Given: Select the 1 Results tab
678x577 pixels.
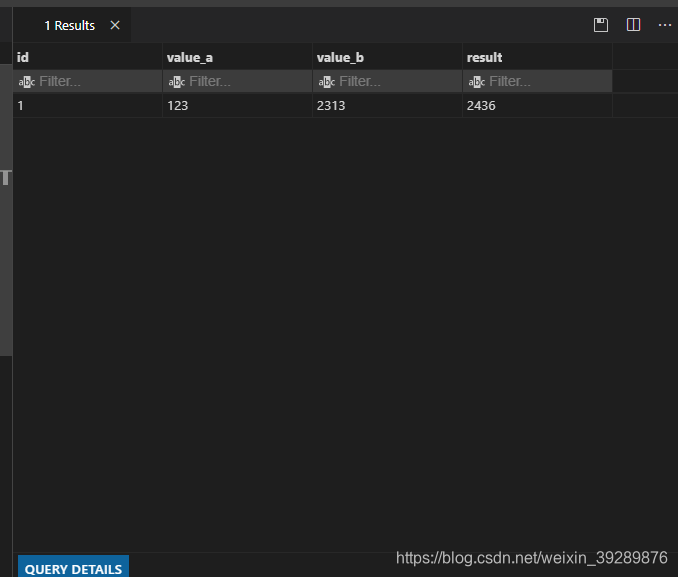Looking at the screenshot, I should 70,26.
